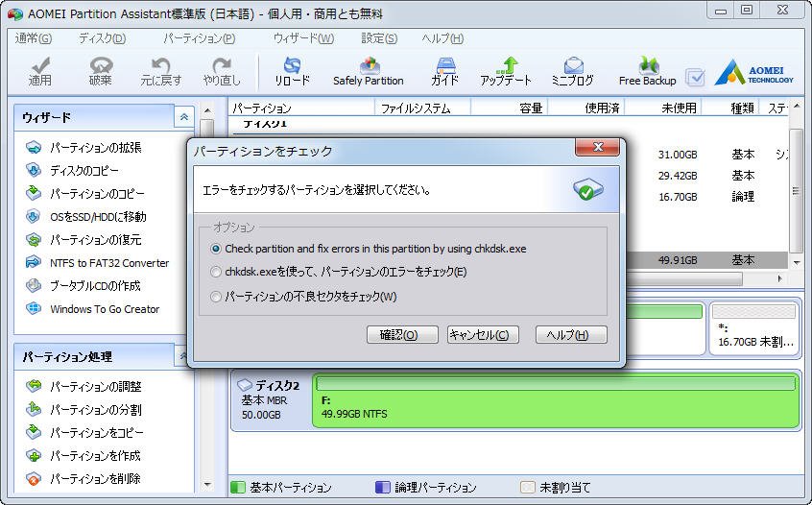Image resolution: width=812 pixels, height=505 pixels.
Task: Select パーティションの分割 operation
Action: [x=84, y=410]
